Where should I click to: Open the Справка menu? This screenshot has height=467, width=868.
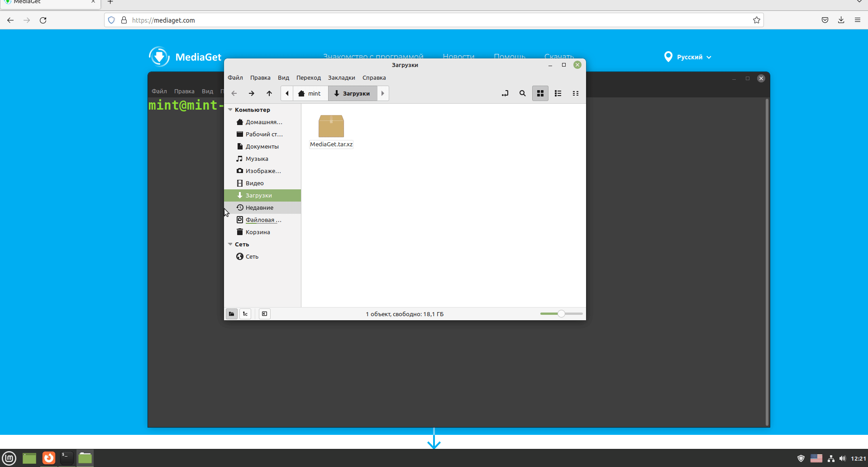coord(374,77)
